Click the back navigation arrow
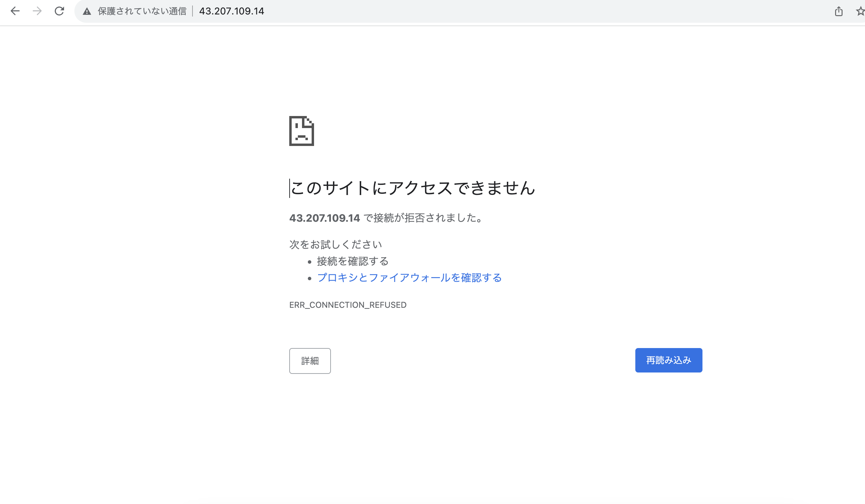865x504 pixels. [x=14, y=11]
